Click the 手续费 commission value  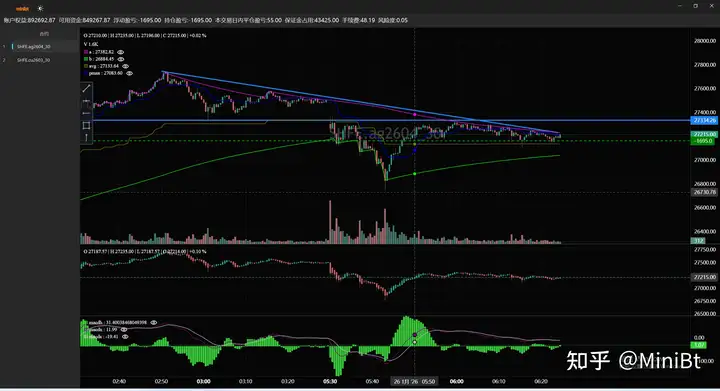pyautogui.click(x=359, y=20)
